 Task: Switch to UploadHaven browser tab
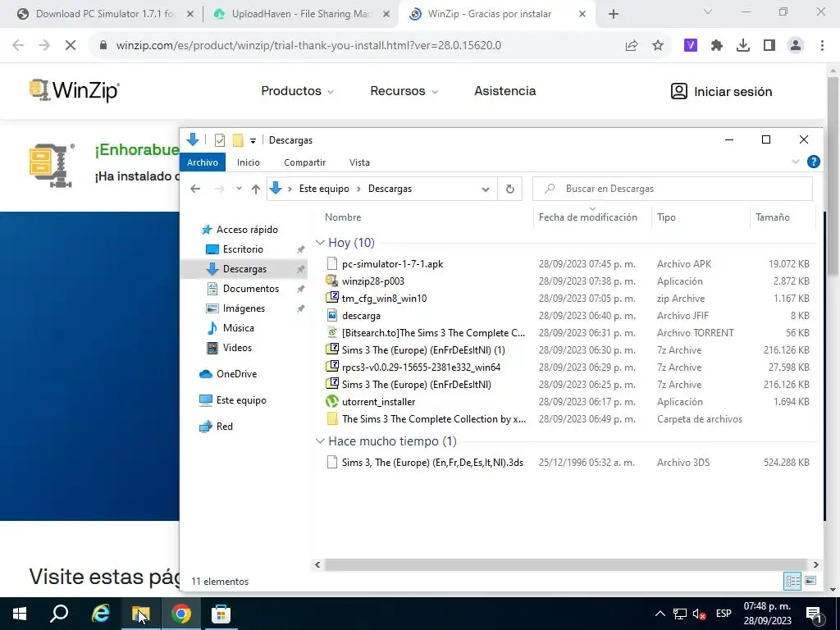(x=302, y=15)
